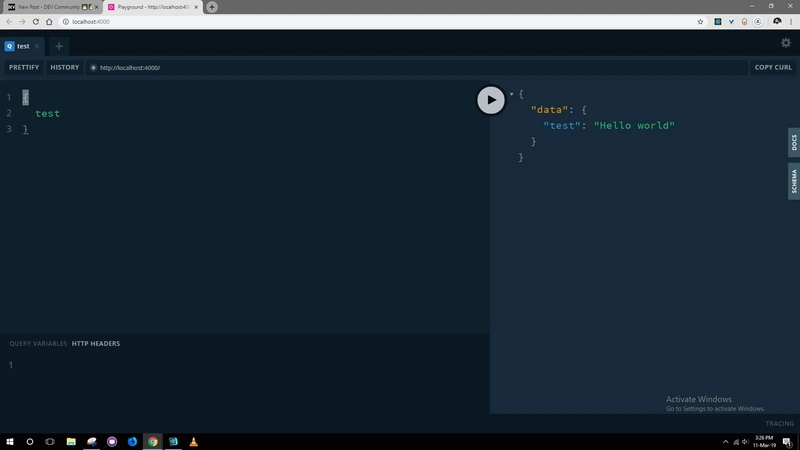Viewport: 800px width, 450px height.
Task: Open the blue square browser extension
Action: click(717, 21)
